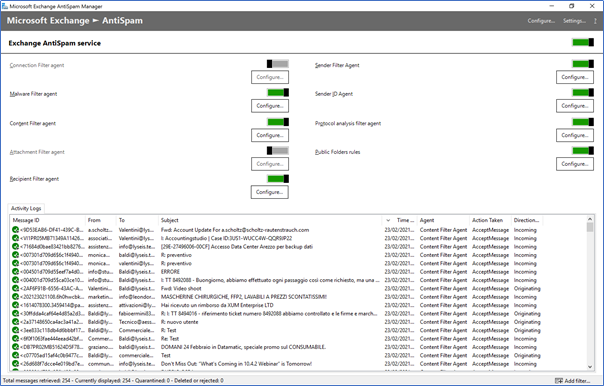Configure the Recipient Filter agent
This screenshot has width=604, height=386.
point(270,192)
